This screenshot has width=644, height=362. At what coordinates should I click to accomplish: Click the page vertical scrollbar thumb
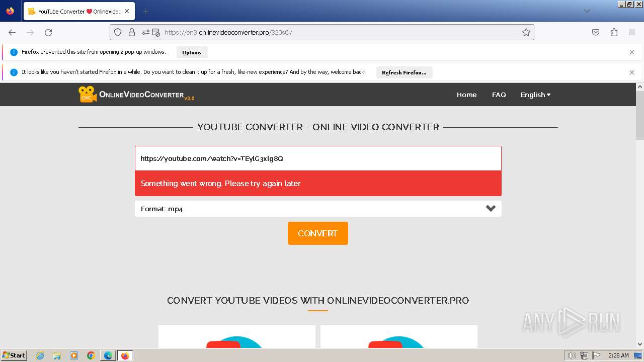[640, 115]
